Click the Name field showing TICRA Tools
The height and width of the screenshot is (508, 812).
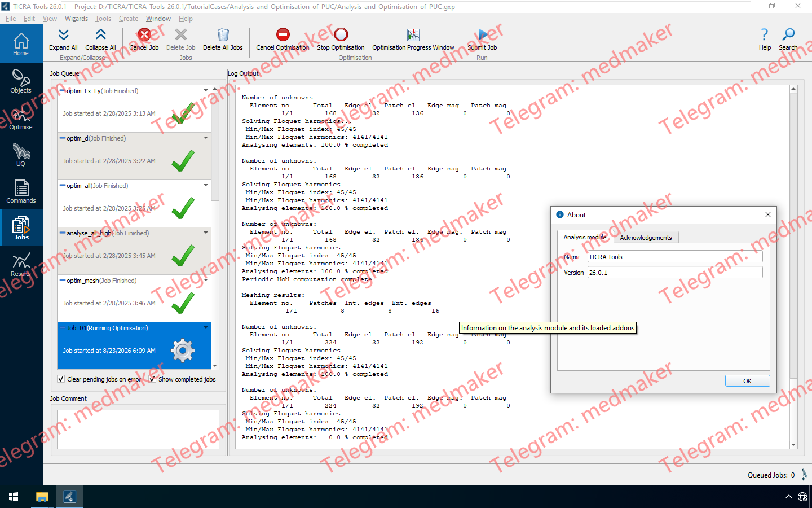point(675,257)
